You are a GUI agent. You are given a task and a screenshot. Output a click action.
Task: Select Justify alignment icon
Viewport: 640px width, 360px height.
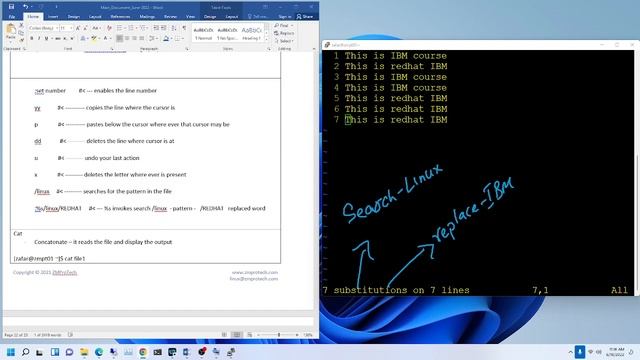click(142, 38)
